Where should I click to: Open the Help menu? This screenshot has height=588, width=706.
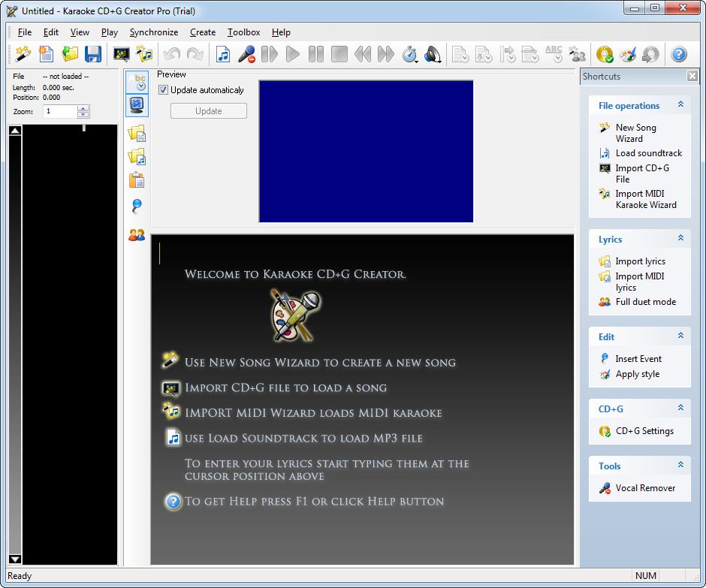coord(281,32)
